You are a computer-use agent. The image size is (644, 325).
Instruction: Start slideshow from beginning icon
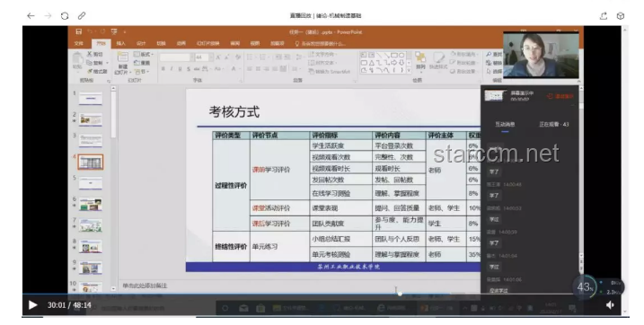click(114, 31)
